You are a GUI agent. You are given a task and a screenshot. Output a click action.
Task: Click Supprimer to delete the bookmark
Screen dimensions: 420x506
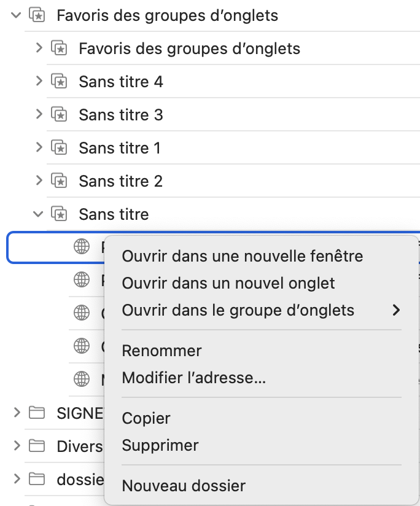(x=160, y=445)
